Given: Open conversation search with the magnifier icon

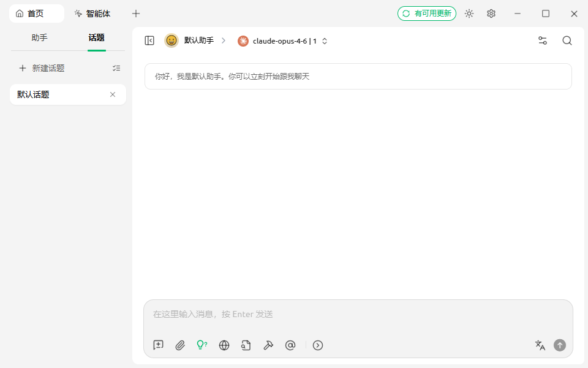Looking at the screenshot, I should [567, 40].
